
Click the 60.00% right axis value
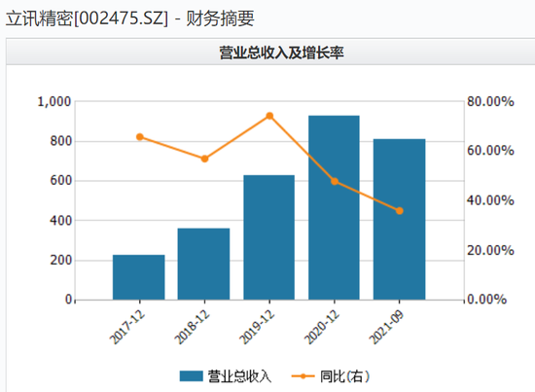coord(490,151)
